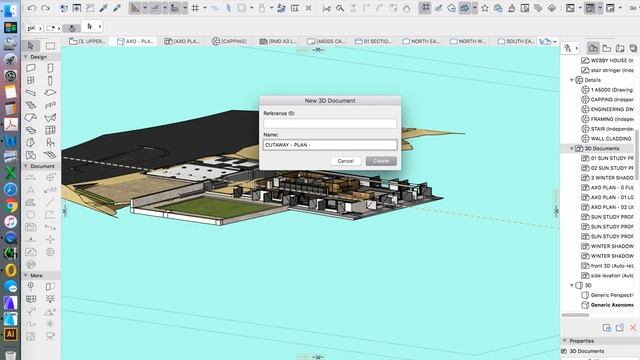Switch to the [RMD A3 L tab
The width and height of the screenshot is (640, 360).
(277, 41)
